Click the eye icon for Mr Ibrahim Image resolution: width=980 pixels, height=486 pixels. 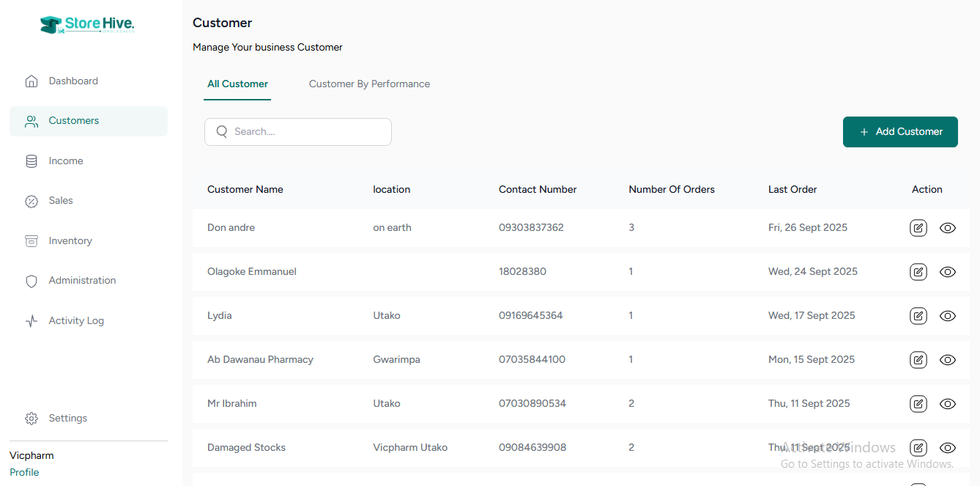pyautogui.click(x=947, y=404)
